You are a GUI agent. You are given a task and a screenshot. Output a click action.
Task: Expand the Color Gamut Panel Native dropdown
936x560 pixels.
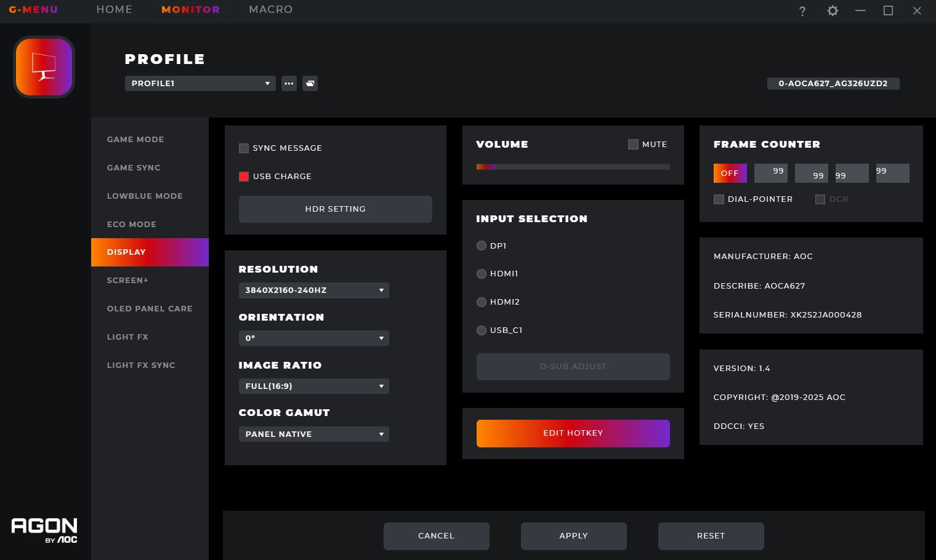313,434
